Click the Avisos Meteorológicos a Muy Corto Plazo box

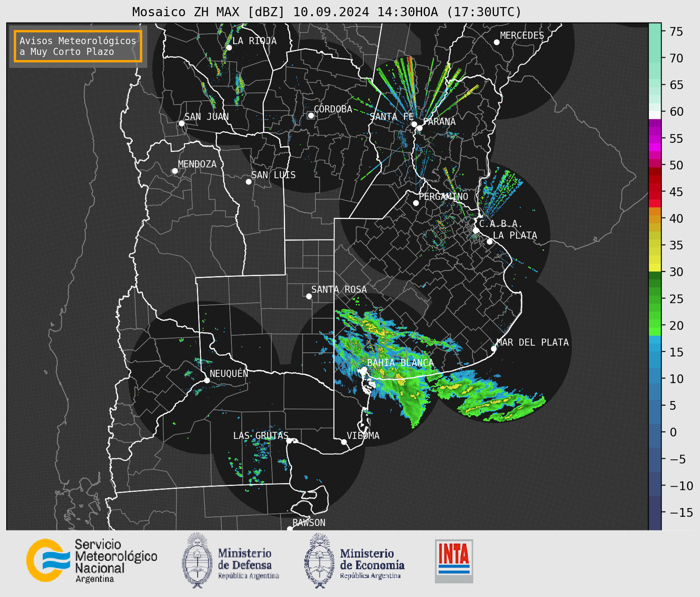coord(78,46)
